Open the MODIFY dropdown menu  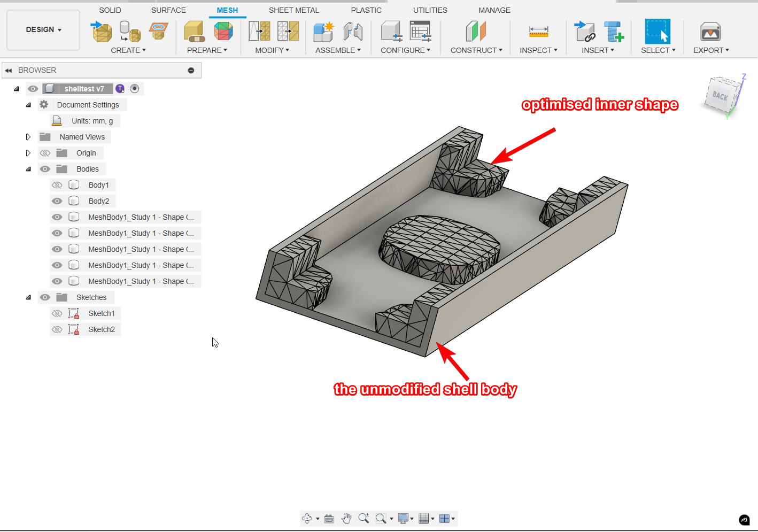[272, 50]
